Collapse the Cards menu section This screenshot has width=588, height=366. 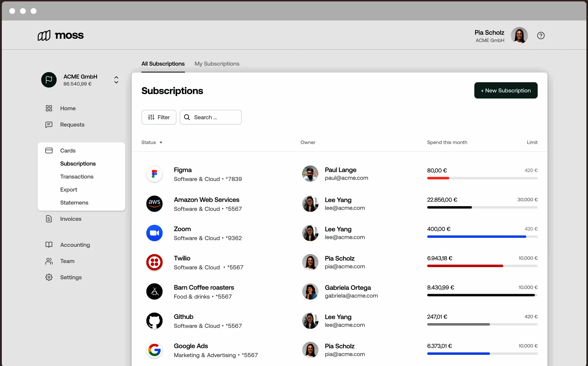click(68, 151)
